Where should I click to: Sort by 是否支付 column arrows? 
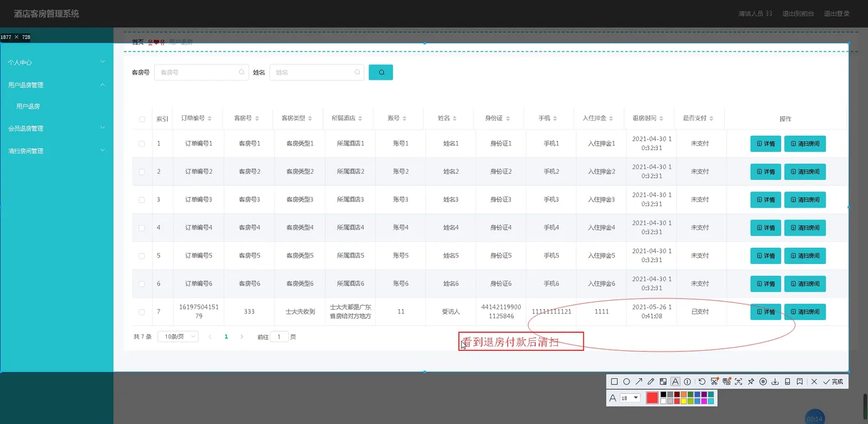click(x=712, y=118)
